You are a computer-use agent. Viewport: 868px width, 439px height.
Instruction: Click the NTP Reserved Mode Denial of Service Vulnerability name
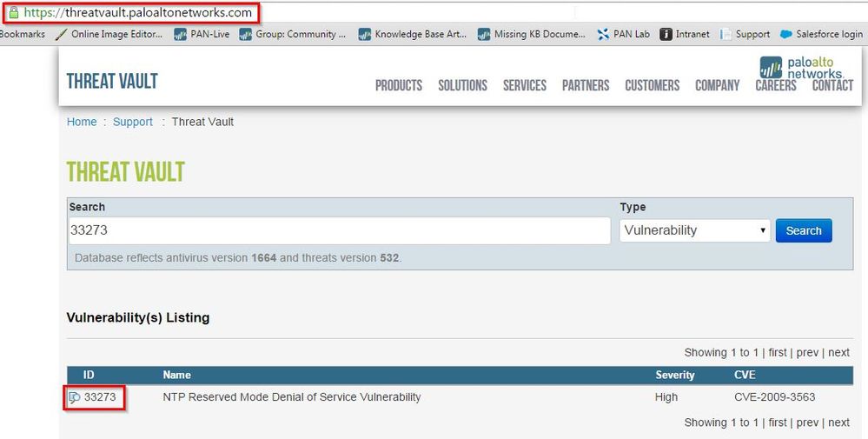tap(292, 397)
